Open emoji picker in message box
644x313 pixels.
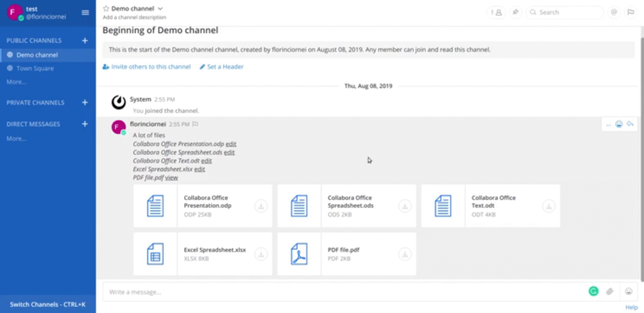[x=629, y=292]
